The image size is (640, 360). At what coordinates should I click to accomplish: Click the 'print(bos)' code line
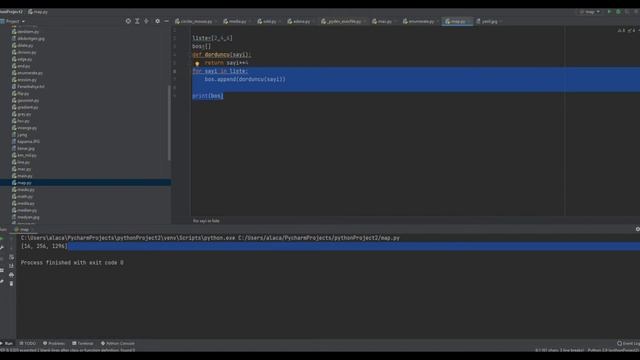tap(208, 96)
